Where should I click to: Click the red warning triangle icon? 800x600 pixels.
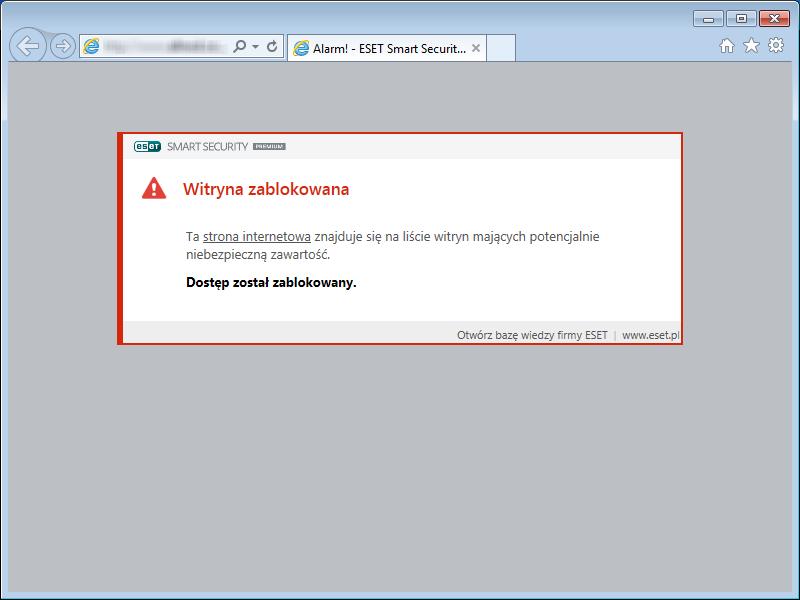(154, 188)
